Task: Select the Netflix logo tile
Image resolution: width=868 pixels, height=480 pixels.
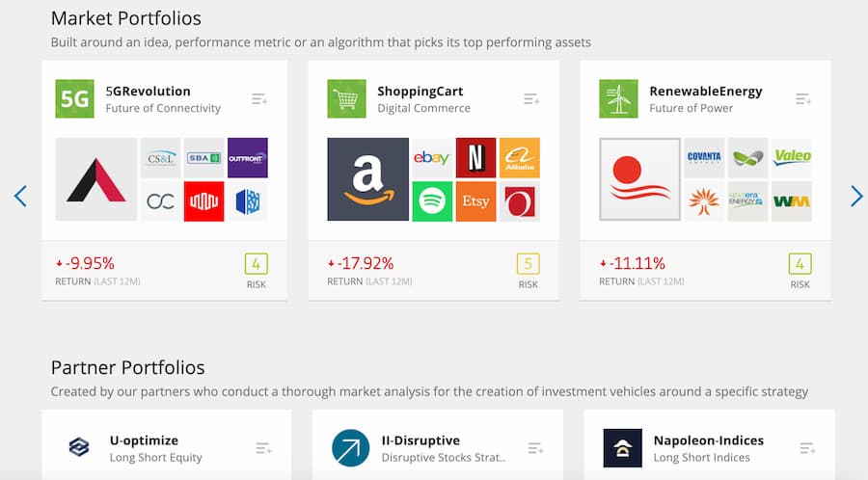Action: 475,158
